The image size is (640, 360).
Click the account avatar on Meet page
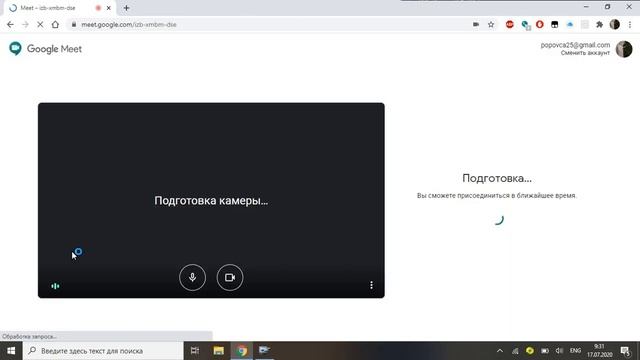(x=624, y=49)
